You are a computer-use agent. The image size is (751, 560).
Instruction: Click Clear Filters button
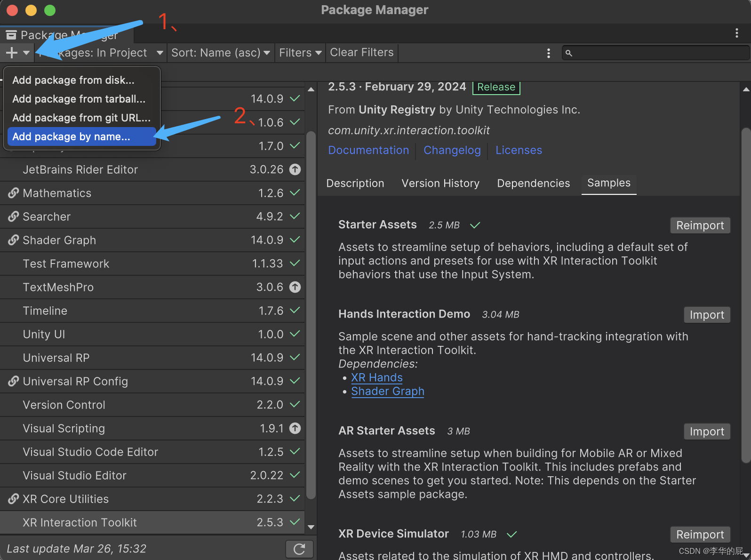tap(361, 52)
